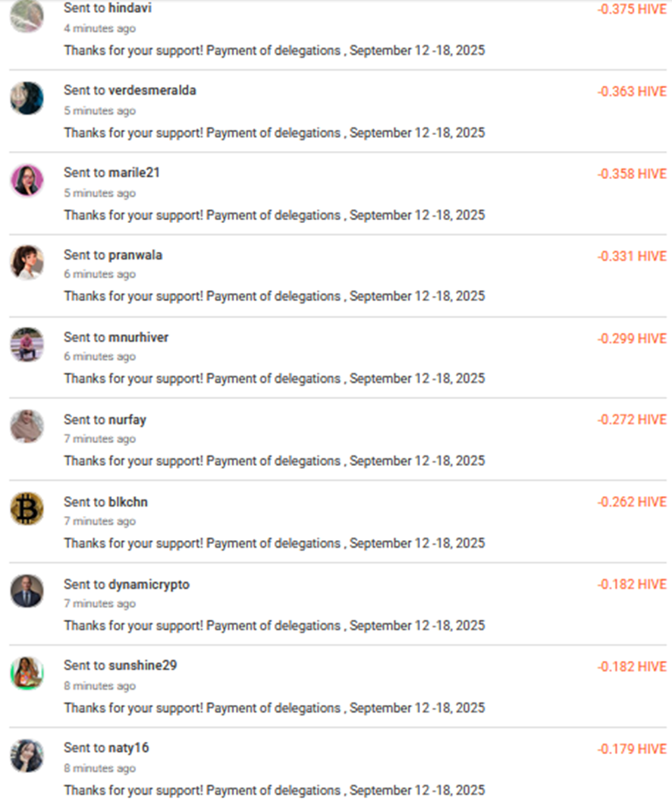Open naty16's profile avatar
This screenshot has height=808, width=672.
[x=27, y=756]
